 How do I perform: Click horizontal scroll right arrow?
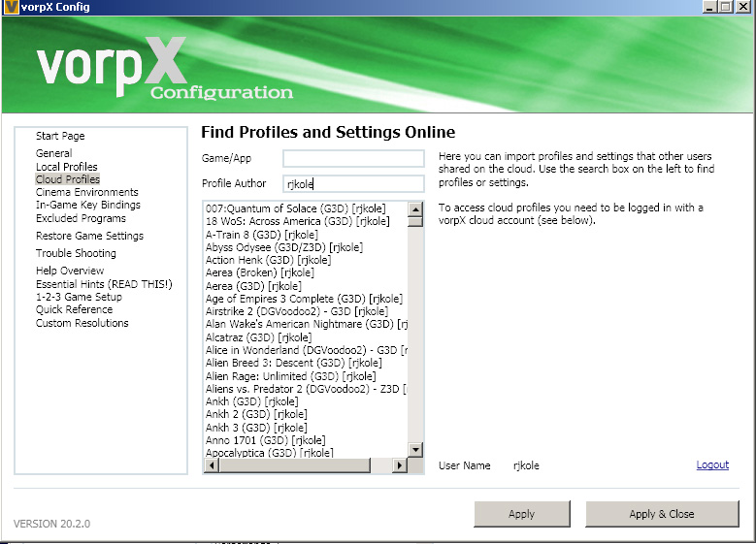point(399,465)
